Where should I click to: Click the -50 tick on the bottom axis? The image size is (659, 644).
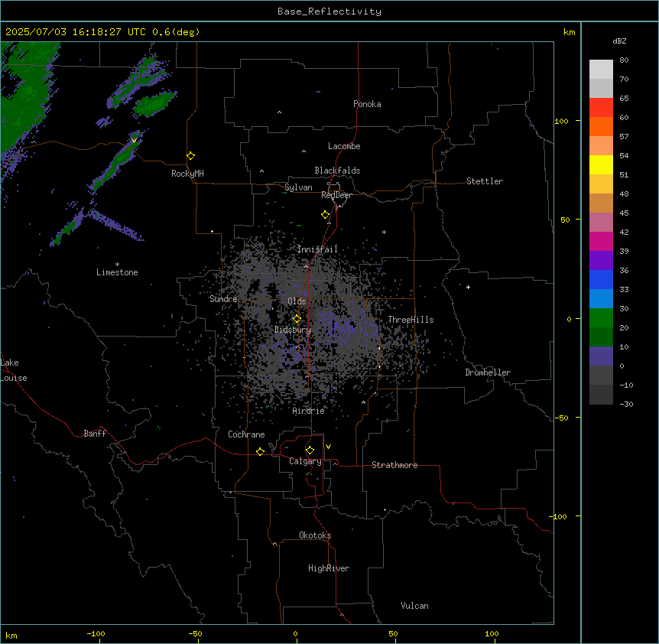coord(195,634)
